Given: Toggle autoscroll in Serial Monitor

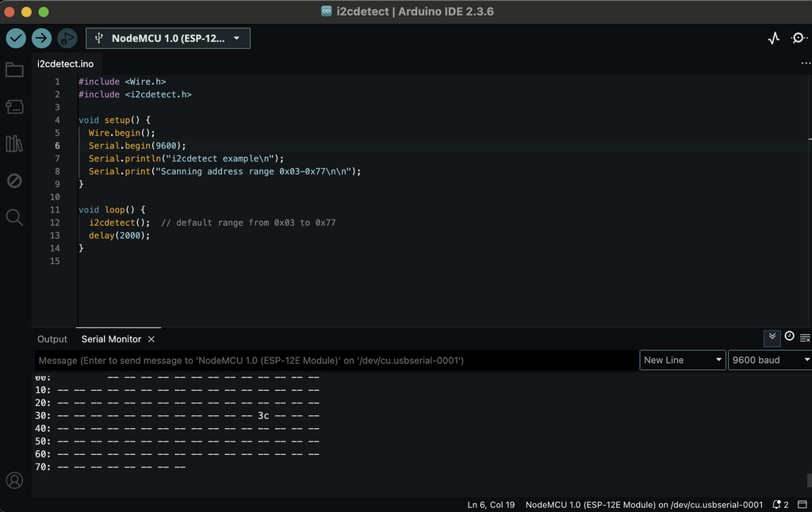Looking at the screenshot, I should [772, 338].
